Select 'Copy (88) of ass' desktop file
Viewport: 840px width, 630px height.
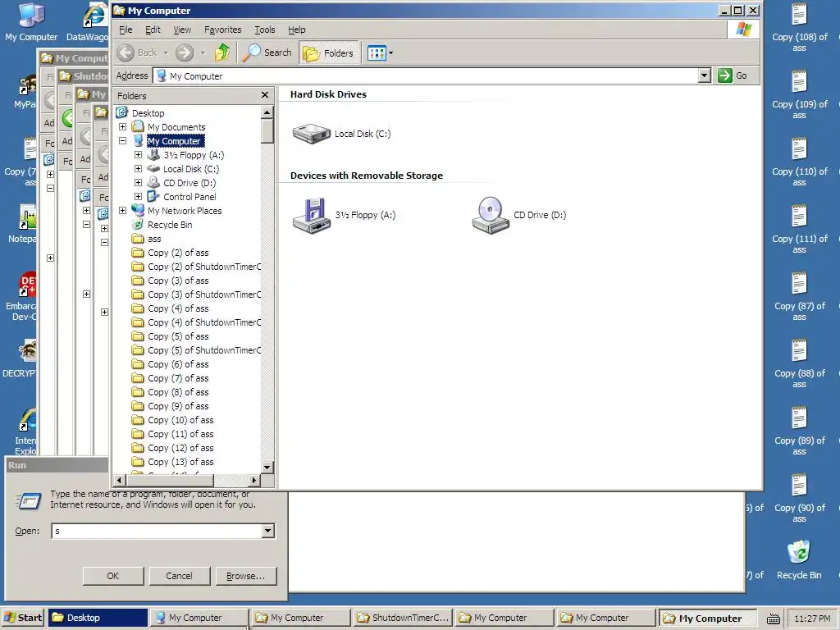click(x=799, y=364)
